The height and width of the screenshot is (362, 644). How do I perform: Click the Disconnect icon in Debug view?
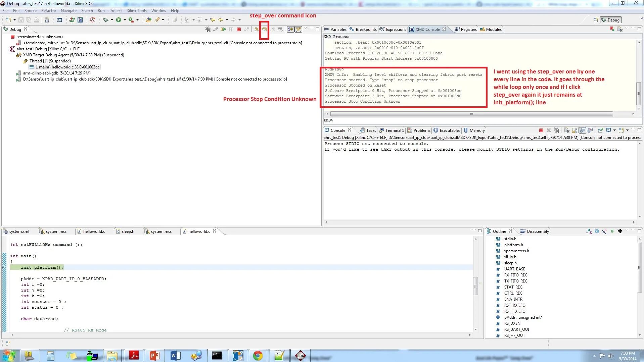point(246,30)
